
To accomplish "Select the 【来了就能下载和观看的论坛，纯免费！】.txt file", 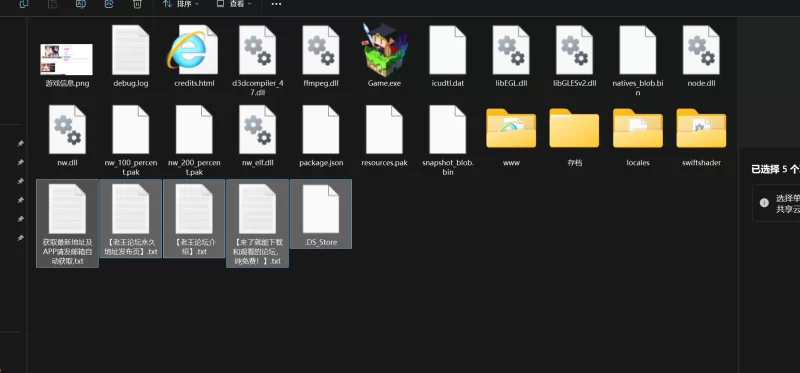I will click(x=258, y=223).
